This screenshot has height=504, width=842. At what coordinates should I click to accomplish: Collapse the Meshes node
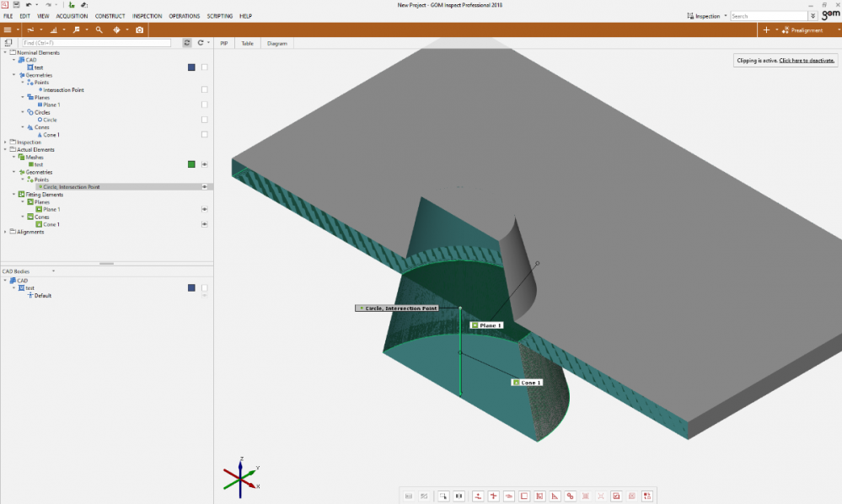click(x=14, y=158)
